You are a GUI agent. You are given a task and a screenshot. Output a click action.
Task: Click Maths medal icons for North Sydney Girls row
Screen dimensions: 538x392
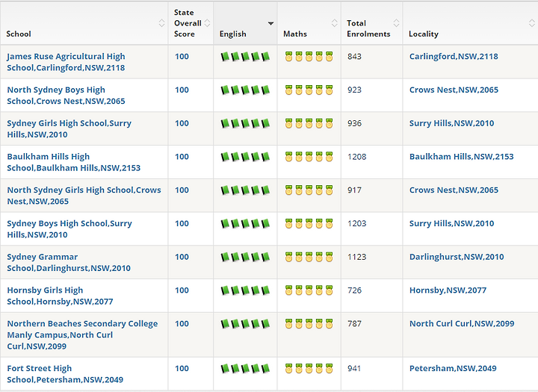point(309,190)
